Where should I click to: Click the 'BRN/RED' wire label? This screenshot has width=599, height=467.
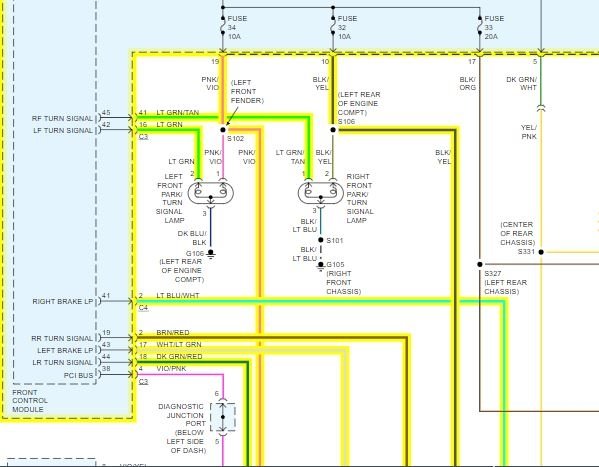click(x=173, y=332)
